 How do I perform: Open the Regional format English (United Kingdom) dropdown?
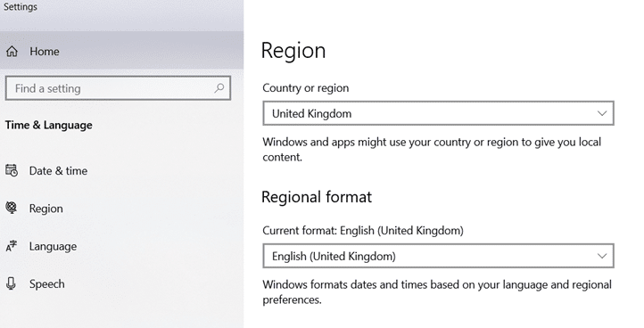[x=438, y=256]
